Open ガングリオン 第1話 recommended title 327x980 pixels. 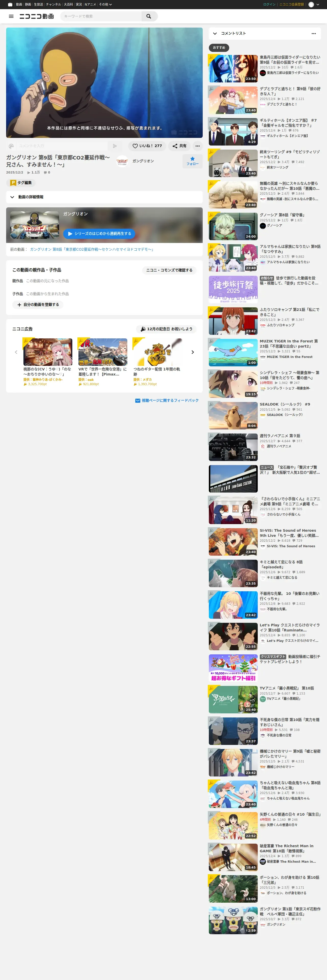290,912
